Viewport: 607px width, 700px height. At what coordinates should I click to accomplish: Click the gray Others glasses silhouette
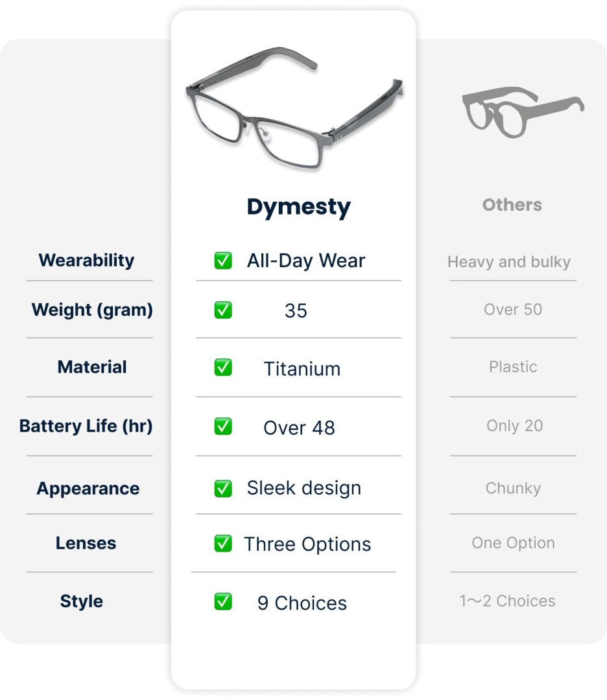pyautogui.click(x=523, y=112)
